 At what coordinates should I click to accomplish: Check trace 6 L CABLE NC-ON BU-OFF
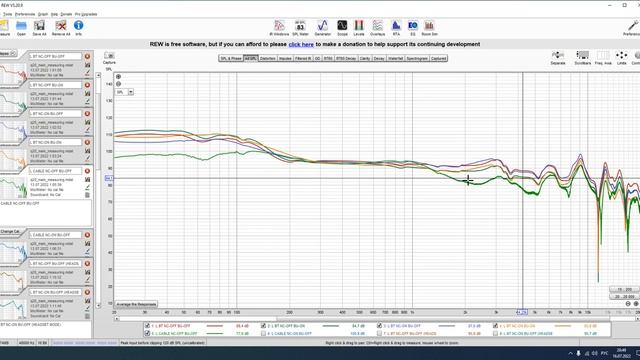coord(263,333)
